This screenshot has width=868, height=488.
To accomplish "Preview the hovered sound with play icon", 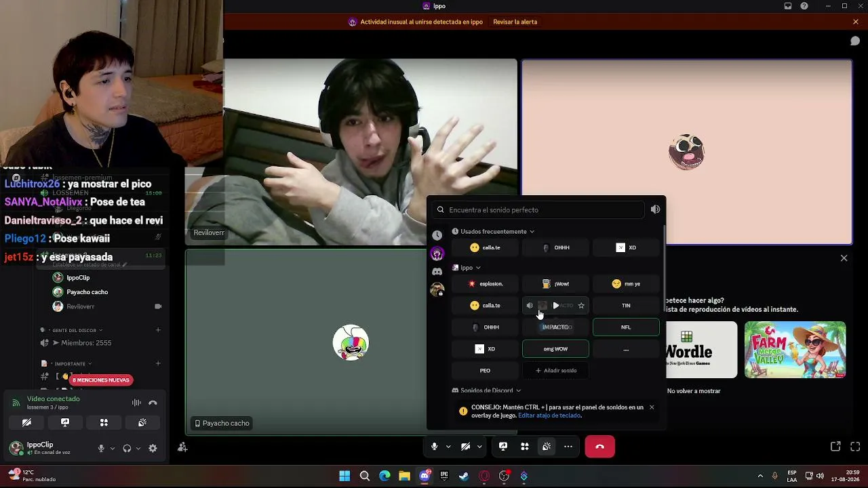I will click(x=556, y=306).
